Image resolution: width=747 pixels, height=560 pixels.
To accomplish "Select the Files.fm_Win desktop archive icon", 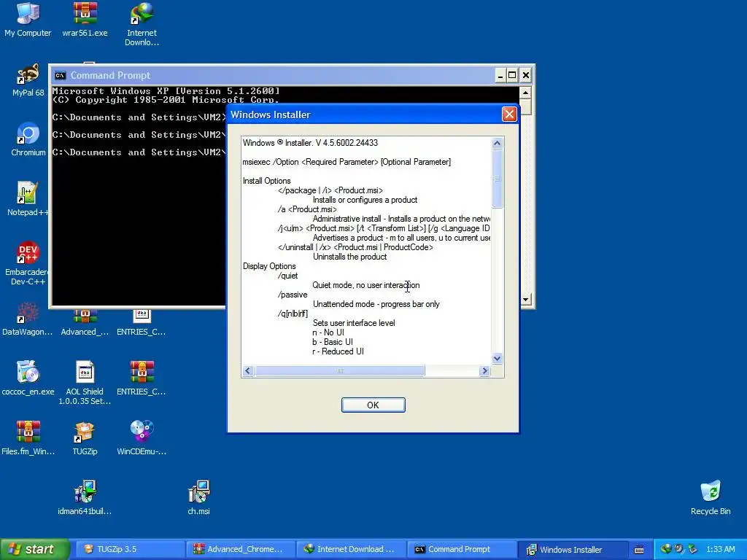I will (x=28, y=438).
